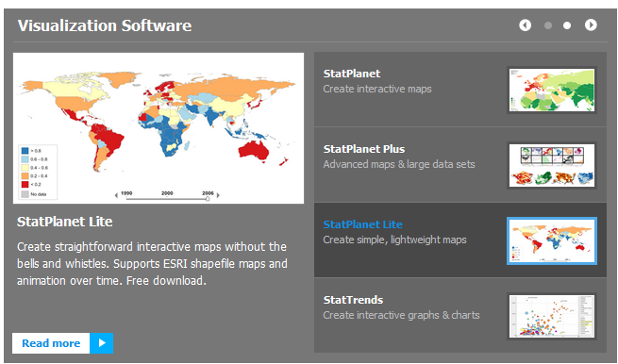This screenshot has width=618, height=364.
Task: Select the second white pagination dot
Action: 567,25
